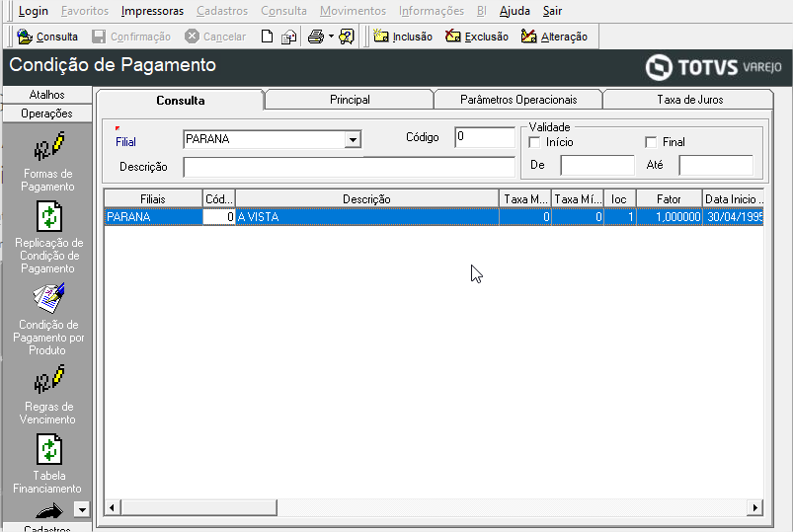Click the Código input field
This screenshot has height=532, width=793.
coord(485,137)
